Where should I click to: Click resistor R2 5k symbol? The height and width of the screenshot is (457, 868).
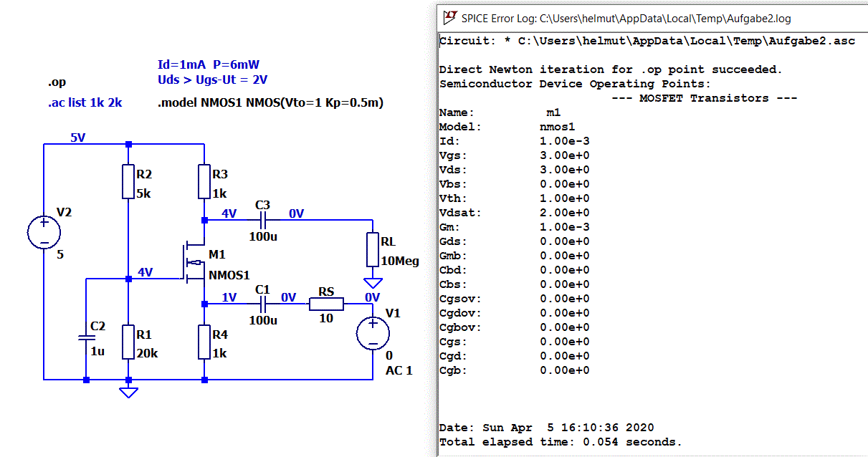[x=128, y=183]
